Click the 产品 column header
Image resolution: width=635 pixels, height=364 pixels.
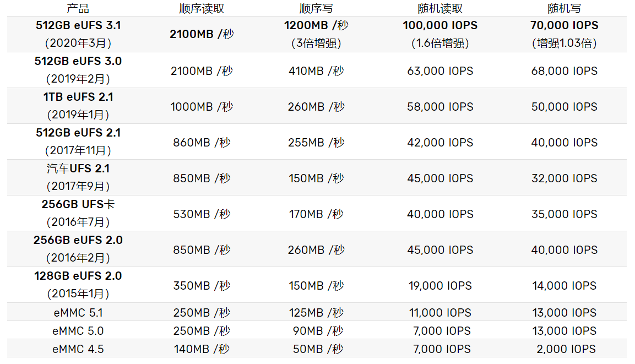(x=78, y=8)
